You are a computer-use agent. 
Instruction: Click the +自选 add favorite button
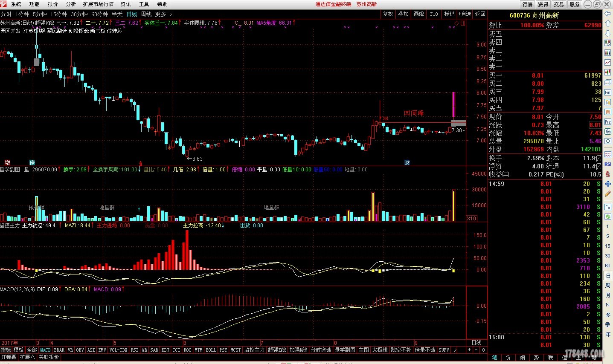[x=465, y=14]
